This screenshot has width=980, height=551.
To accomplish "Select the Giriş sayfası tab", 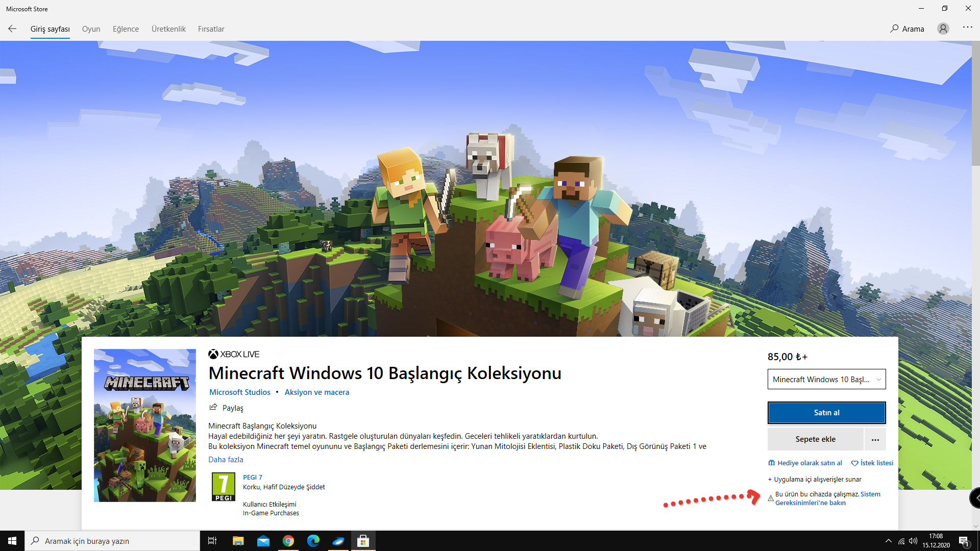I will tap(50, 29).
